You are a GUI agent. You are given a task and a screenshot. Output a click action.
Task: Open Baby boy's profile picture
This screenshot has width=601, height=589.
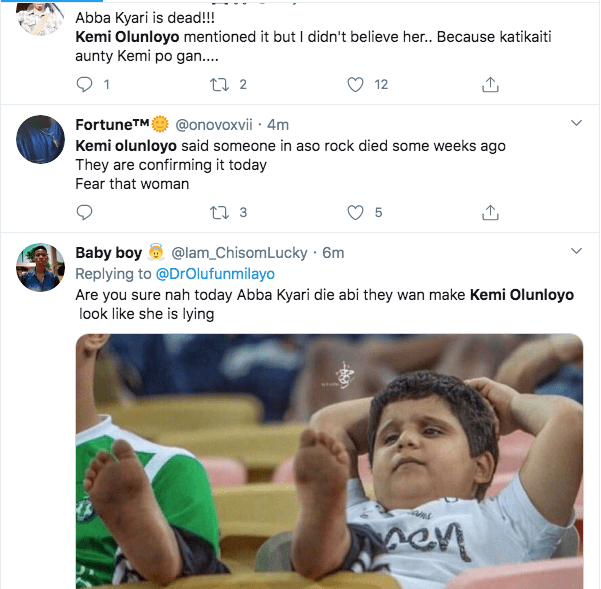coord(41,267)
